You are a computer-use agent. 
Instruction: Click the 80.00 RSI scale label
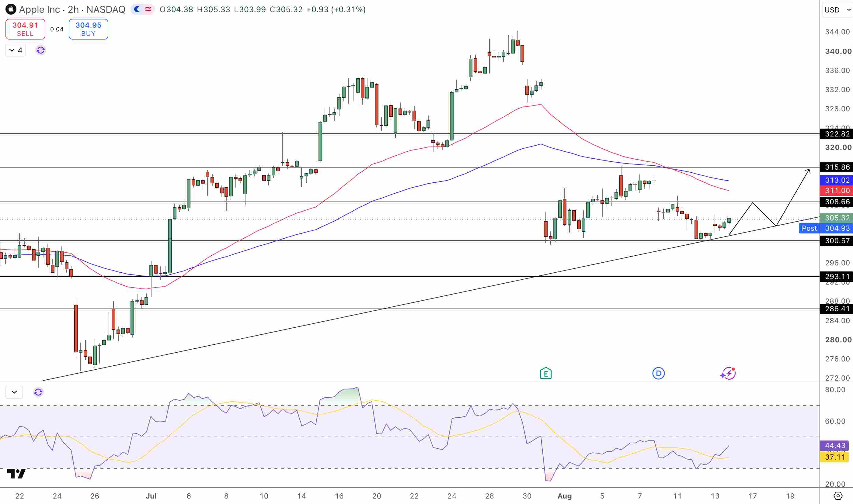coord(835,389)
